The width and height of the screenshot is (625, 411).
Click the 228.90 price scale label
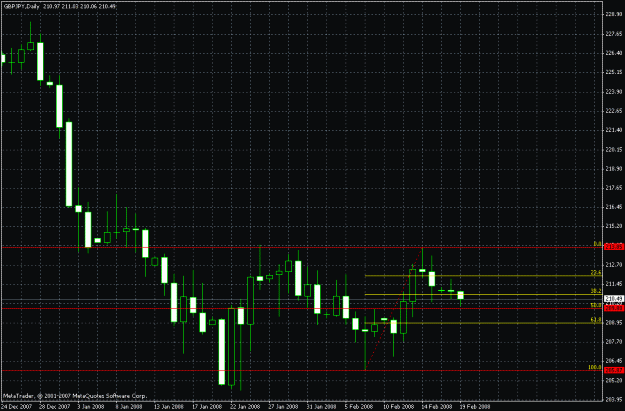pos(613,14)
